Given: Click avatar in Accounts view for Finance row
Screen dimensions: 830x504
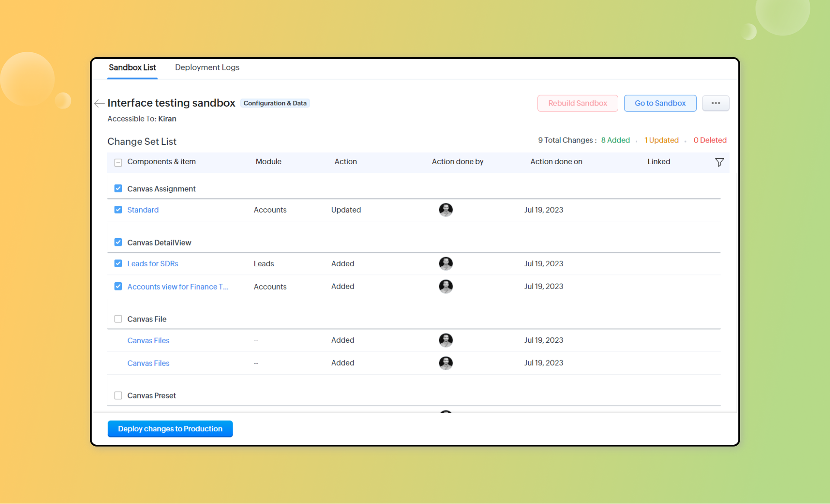Looking at the screenshot, I should click(446, 287).
